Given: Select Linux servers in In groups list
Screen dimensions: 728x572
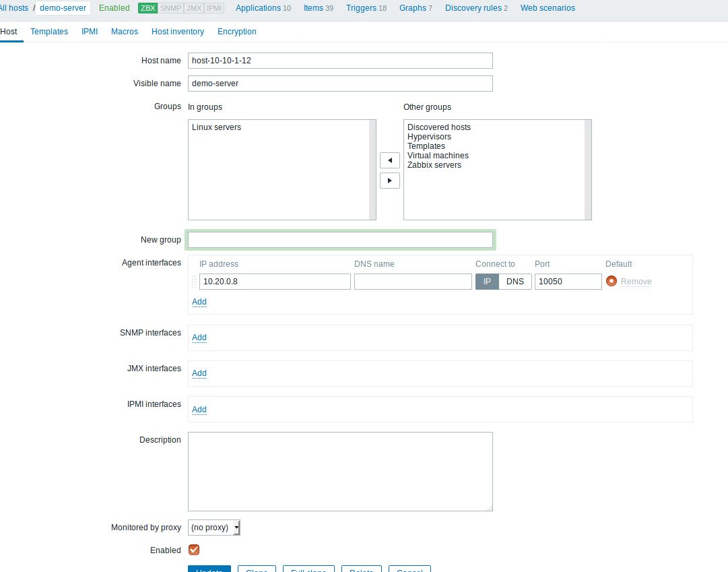Looking at the screenshot, I should (216, 127).
